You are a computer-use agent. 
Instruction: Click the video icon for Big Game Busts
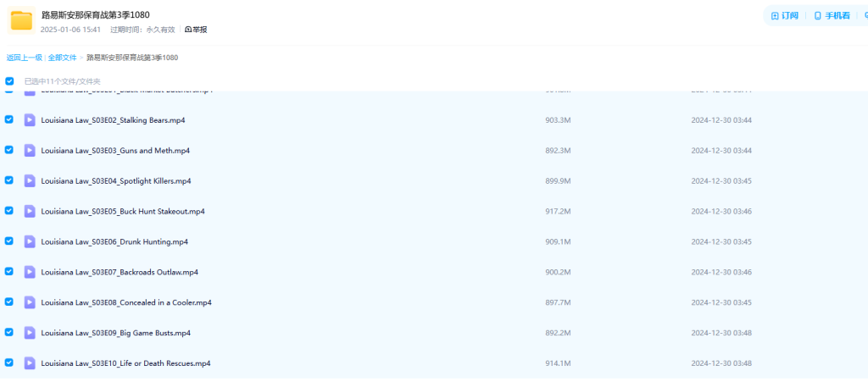pos(30,333)
